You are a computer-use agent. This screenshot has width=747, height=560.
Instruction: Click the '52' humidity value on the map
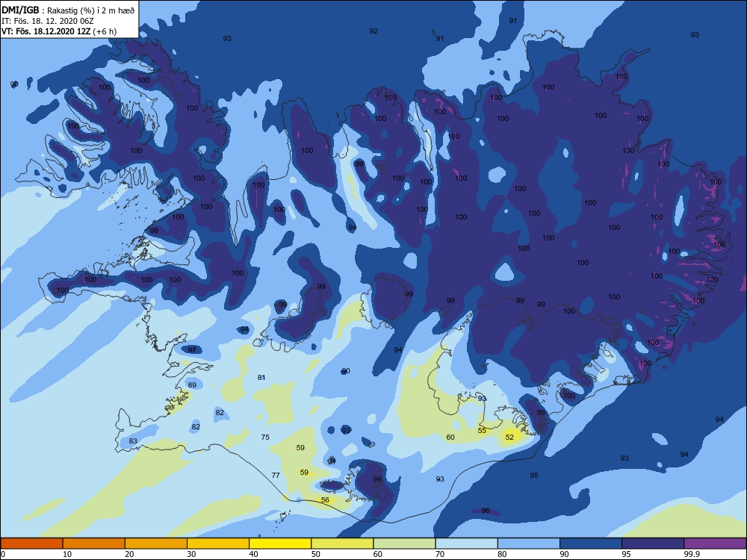509,437
